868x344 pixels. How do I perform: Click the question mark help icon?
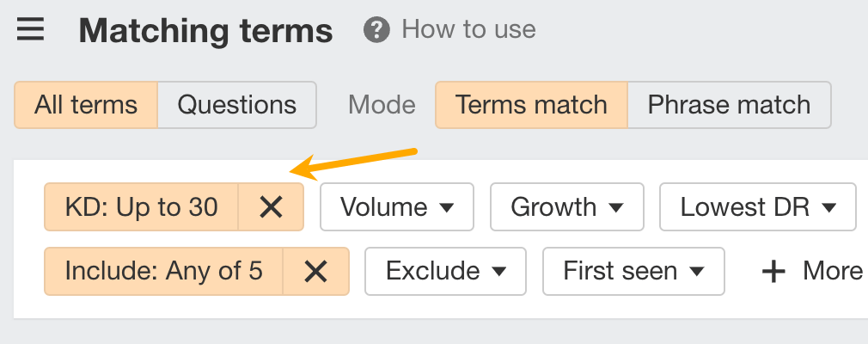[376, 30]
